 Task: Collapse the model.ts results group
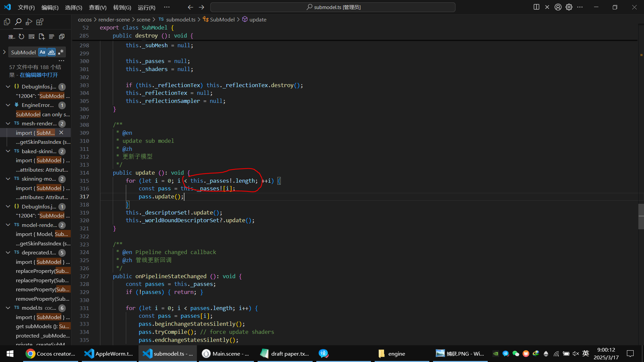coord(8,308)
